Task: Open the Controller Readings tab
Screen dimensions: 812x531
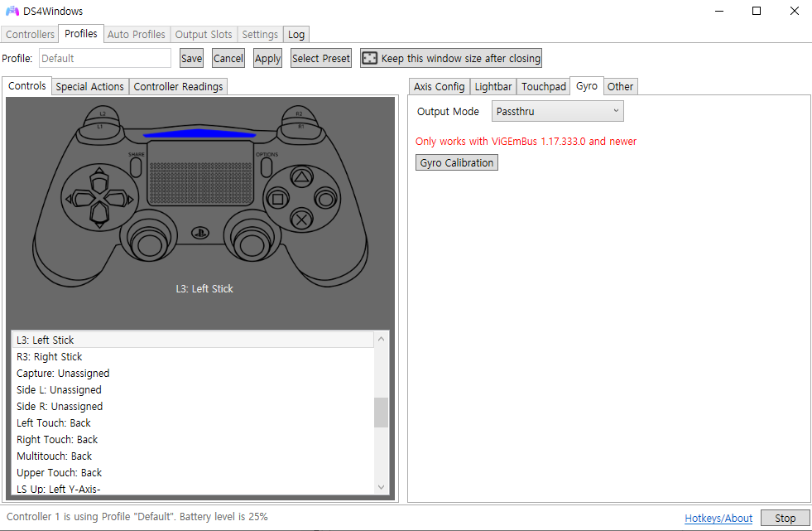Action: click(x=178, y=86)
